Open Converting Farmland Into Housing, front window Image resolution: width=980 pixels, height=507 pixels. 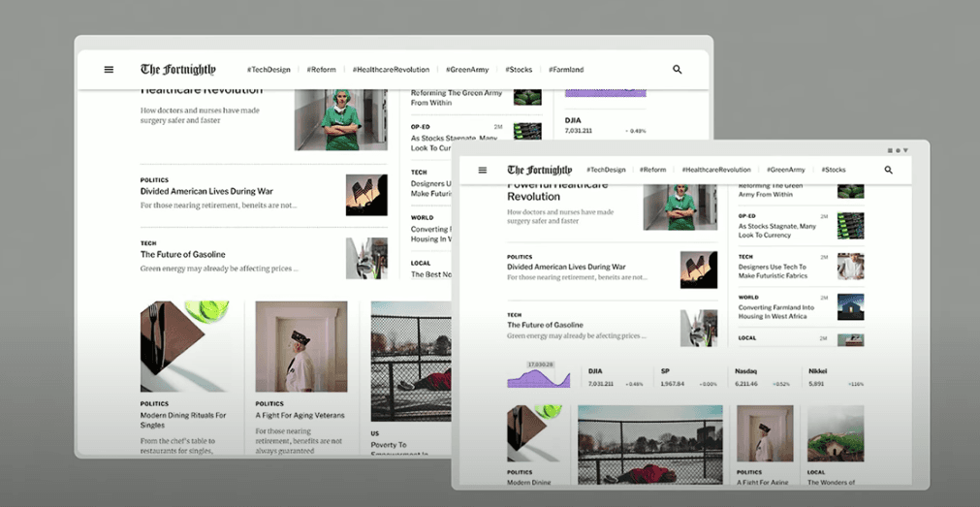click(x=776, y=312)
